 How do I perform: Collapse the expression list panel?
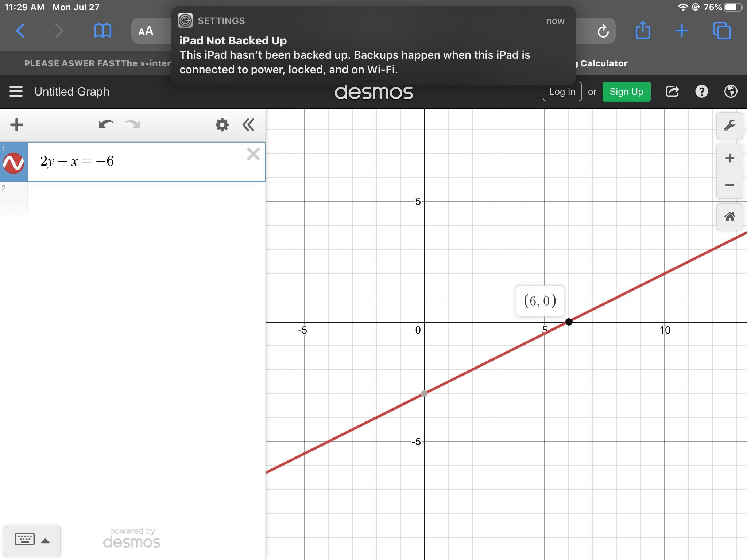point(248,125)
